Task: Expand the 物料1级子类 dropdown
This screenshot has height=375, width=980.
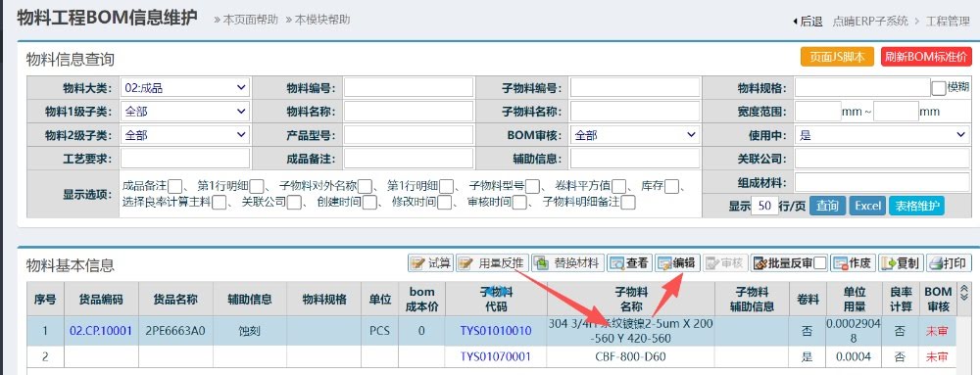Action: pyautogui.click(x=185, y=112)
